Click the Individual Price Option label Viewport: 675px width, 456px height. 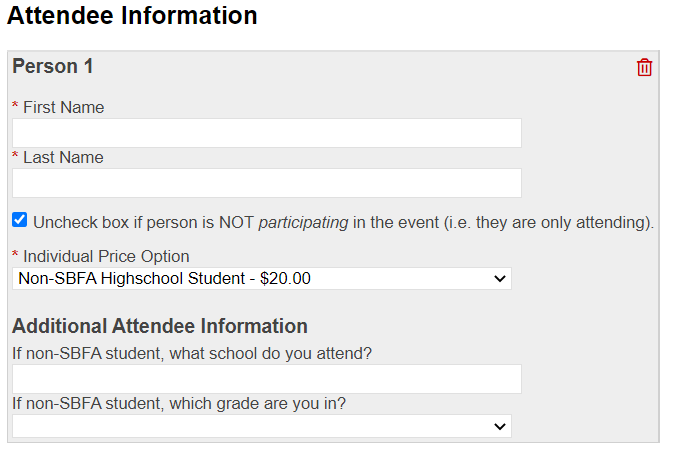pyautogui.click(x=106, y=256)
